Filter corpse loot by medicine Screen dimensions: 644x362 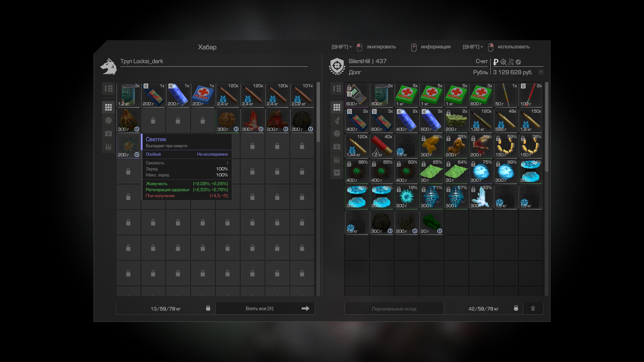click(108, 133)
